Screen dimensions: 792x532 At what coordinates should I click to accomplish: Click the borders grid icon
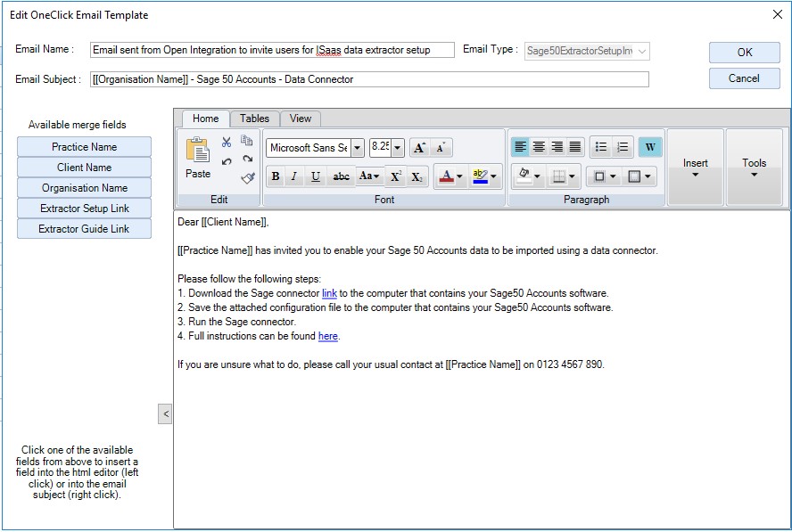(558, 176)
